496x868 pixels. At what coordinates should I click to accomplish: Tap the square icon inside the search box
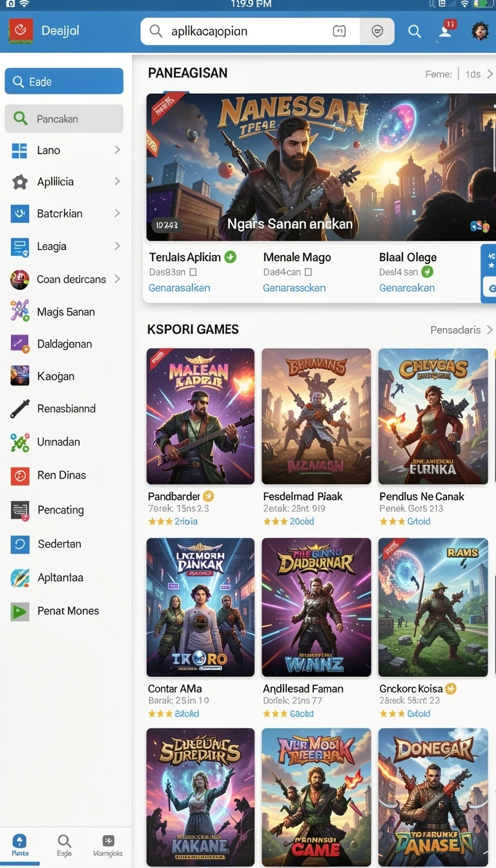click(339, 31)
